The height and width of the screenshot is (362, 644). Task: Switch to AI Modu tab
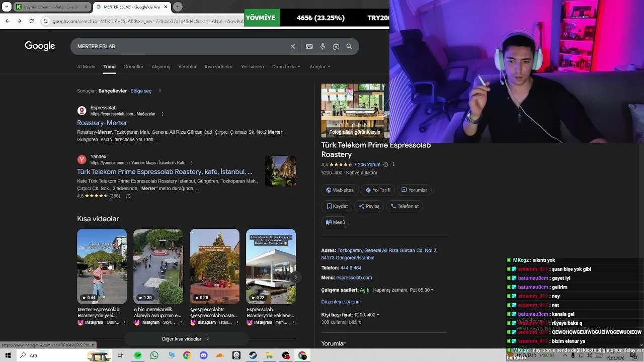pos(86,67)
